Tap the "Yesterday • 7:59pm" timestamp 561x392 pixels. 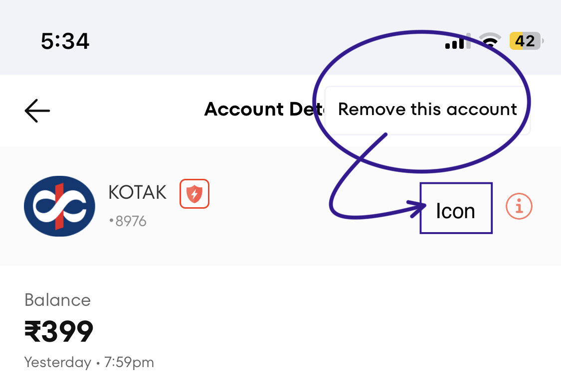pyautogui.click(x=89, y=362)
